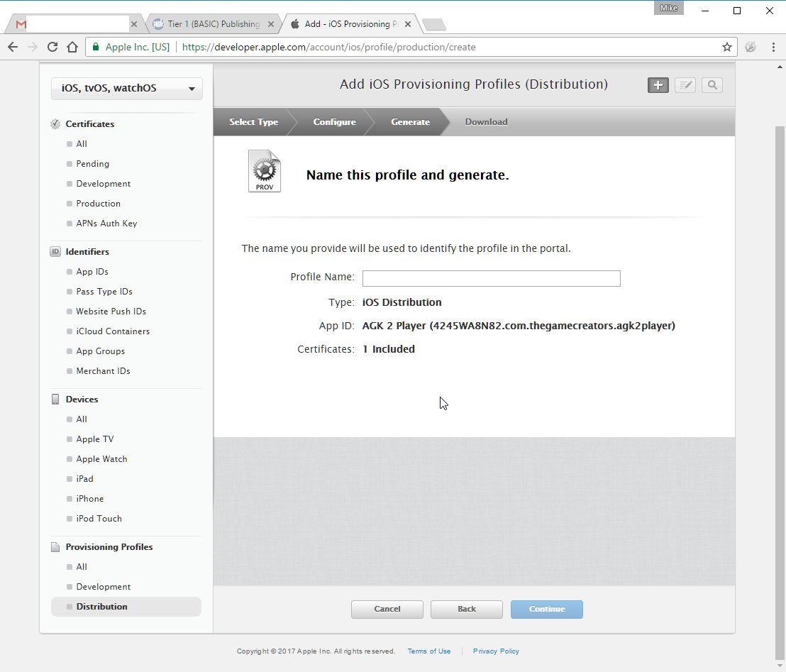The image size is (786, 672).
Task: Open App Groups
Action: 100,351
